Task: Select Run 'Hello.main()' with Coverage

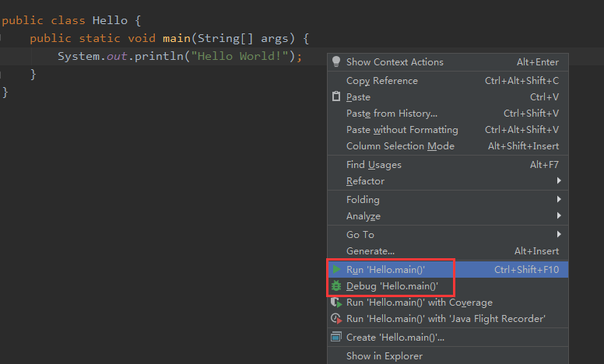Action: click(x=448, y=303)
